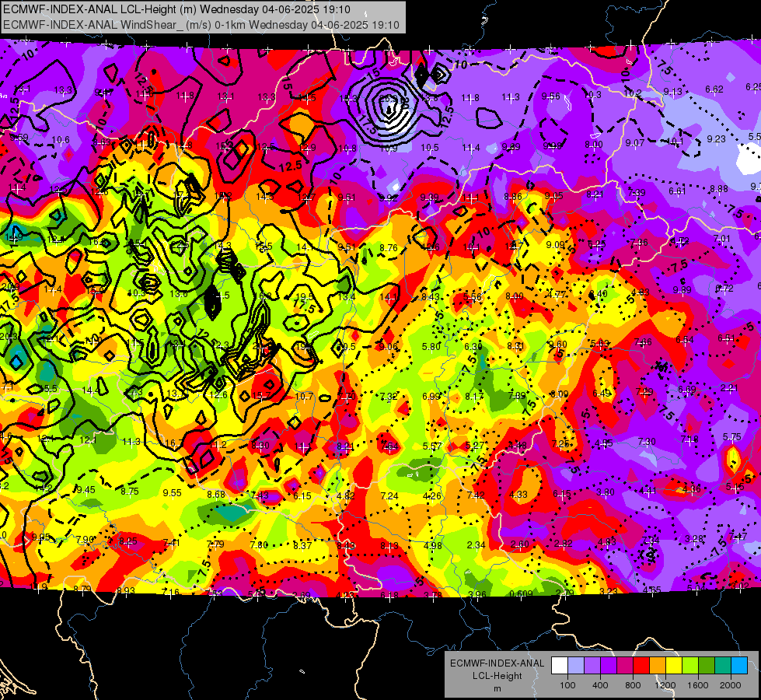Click the pale lavender legend color box
This screenshot has width=761, height=700.
point(576,666)
